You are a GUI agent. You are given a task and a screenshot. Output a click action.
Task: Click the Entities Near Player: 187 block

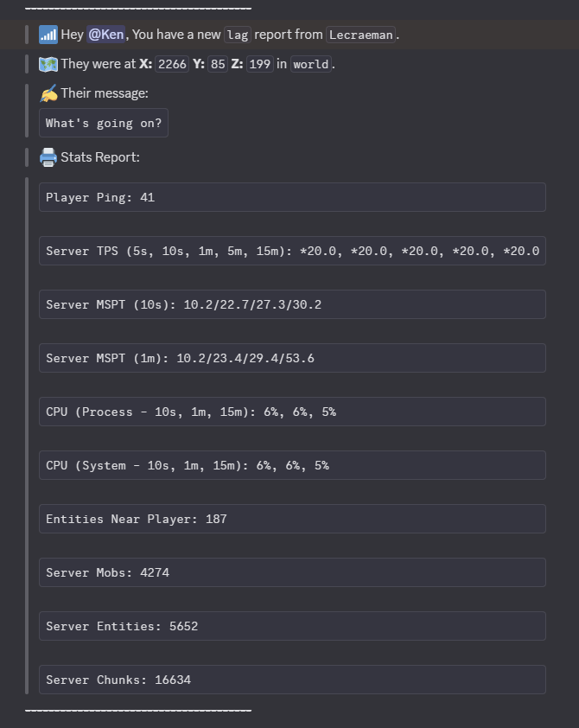[292, 519]
